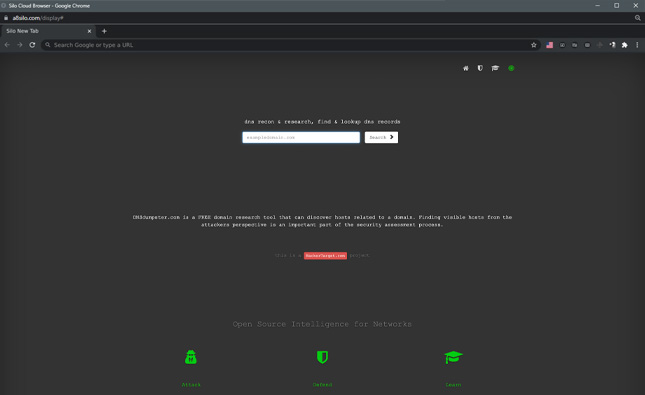The image size is (645, 395).
Task: Open the three-dot browser menu
Action: point(637,45)
